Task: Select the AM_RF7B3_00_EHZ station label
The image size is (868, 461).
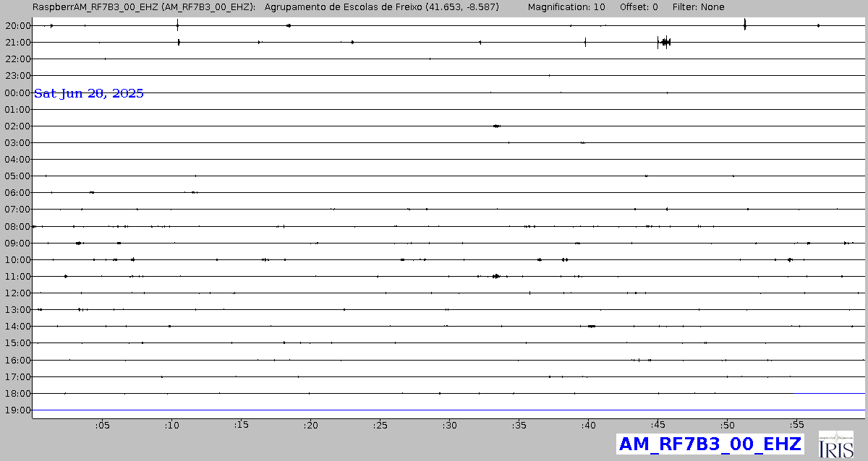Action: [710, 444]
